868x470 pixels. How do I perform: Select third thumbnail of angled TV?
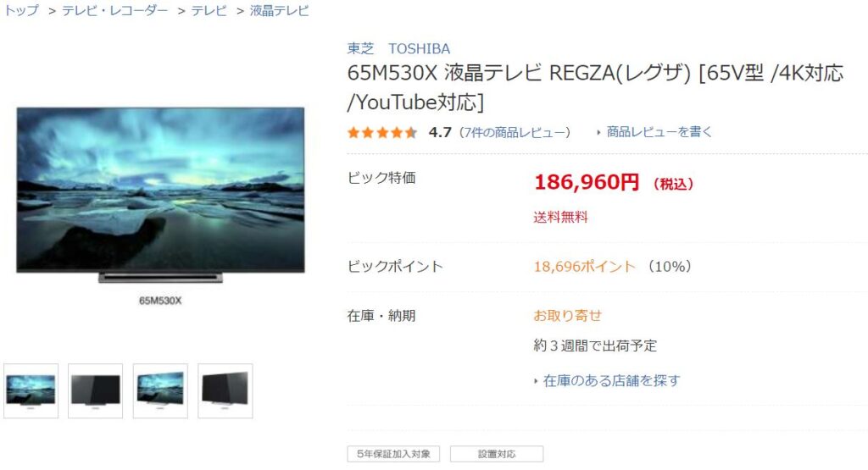point(160,391)
